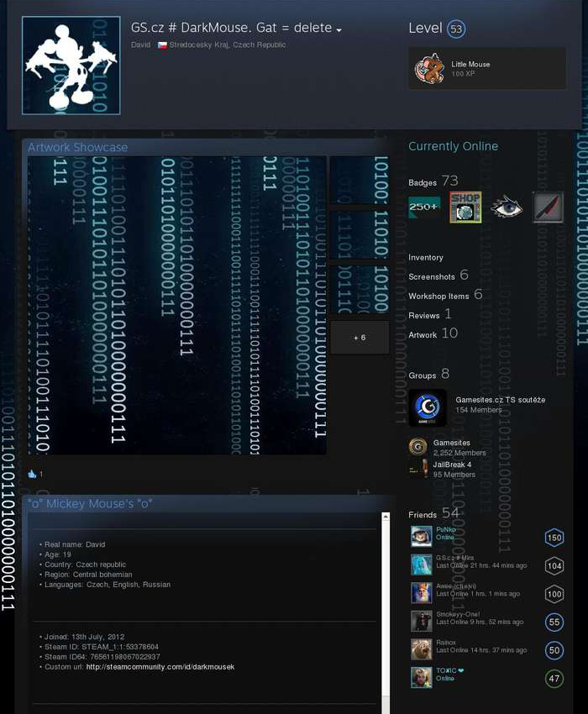The width and height of the screenshot is (588, 714).
Task: Open the 250+ games badge icon
Action: [424, 207]
